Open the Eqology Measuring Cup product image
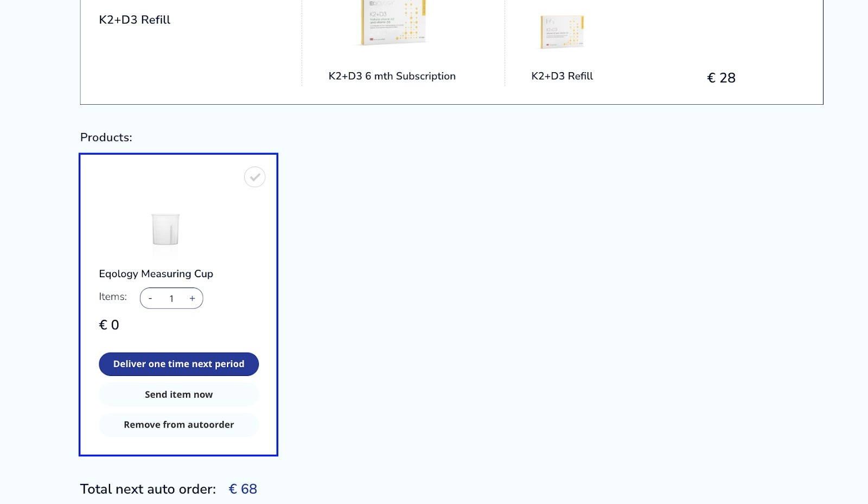 165,230
